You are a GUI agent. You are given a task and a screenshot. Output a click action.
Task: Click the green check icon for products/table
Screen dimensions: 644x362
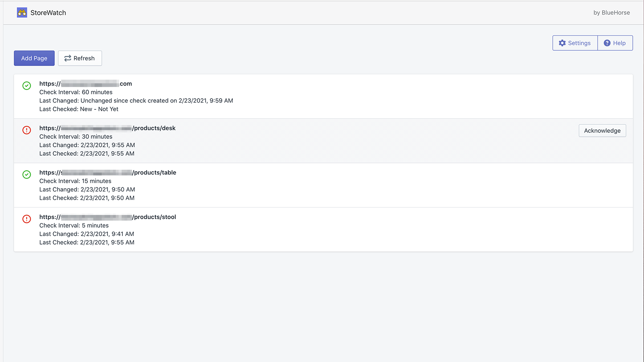(27, 175)
